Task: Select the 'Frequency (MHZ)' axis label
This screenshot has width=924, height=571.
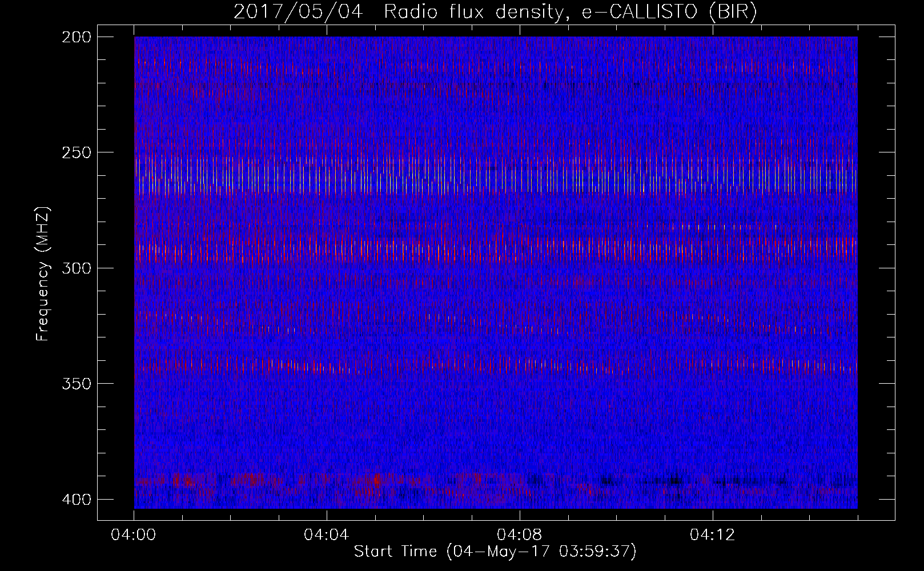Action: click(43, 274)
